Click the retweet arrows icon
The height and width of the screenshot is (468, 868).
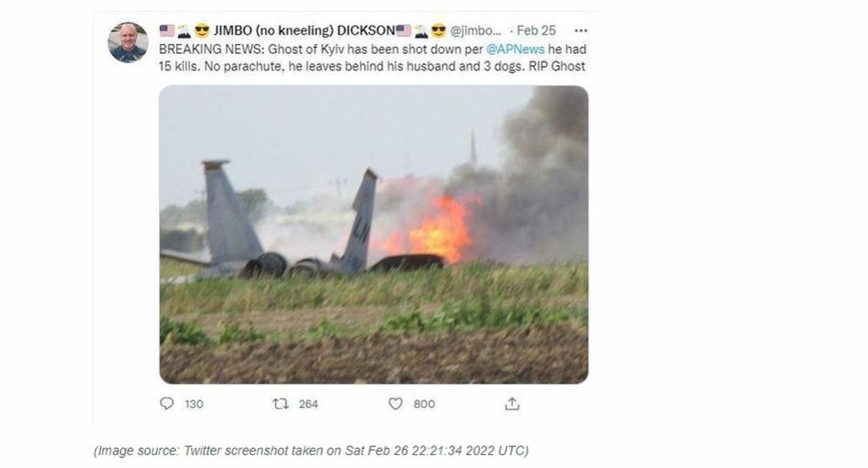[x=281, y=404]
